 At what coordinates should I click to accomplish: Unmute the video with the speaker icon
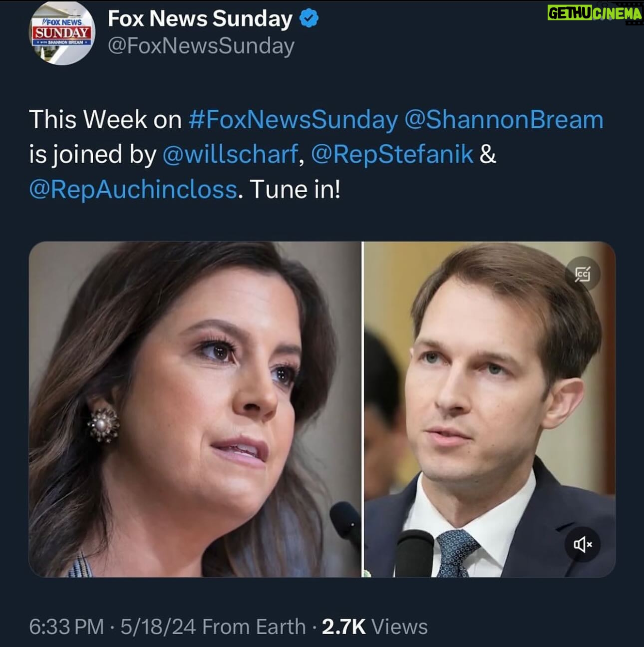583,544
